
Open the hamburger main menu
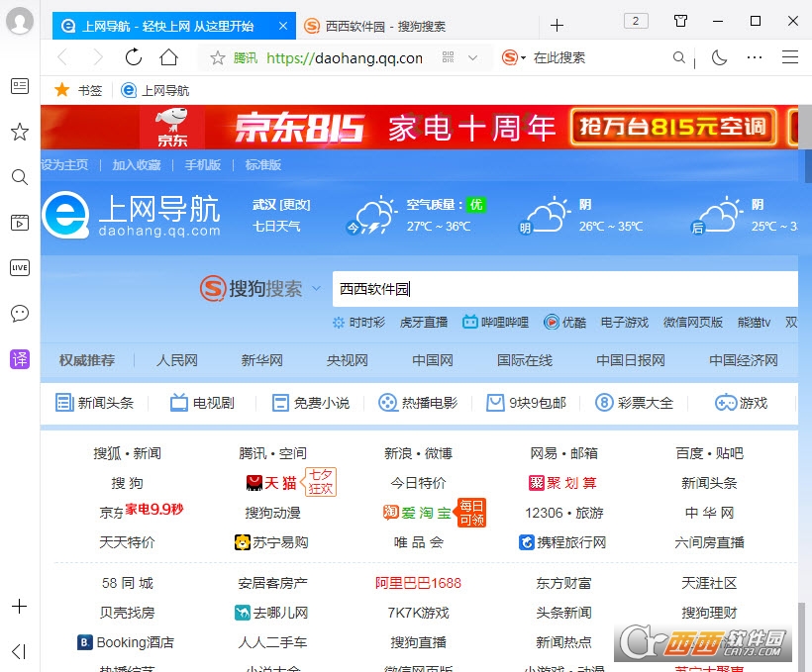[x=790, y=57]
